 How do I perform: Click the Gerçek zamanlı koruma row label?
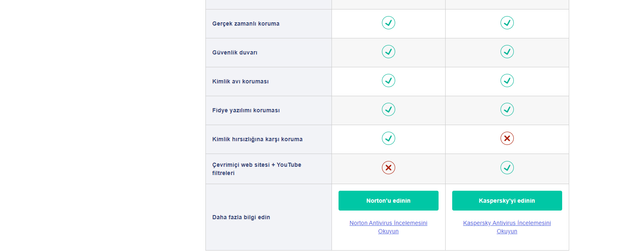pos(246,24)
